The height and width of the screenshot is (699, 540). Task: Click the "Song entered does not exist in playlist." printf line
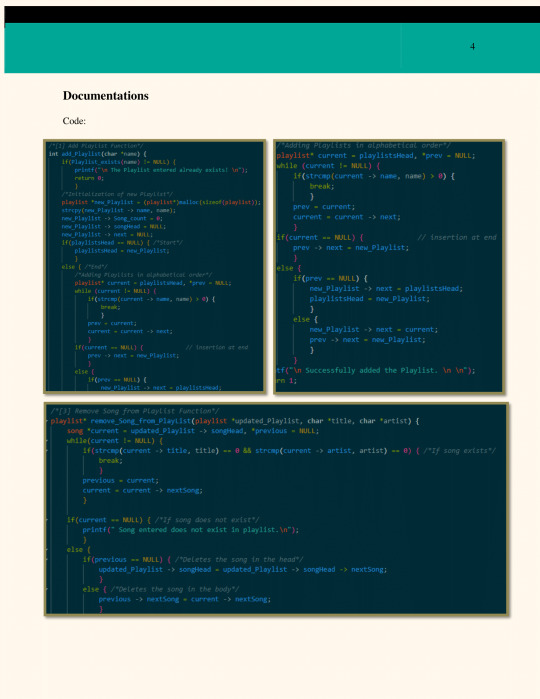click(x=191, y=530)
